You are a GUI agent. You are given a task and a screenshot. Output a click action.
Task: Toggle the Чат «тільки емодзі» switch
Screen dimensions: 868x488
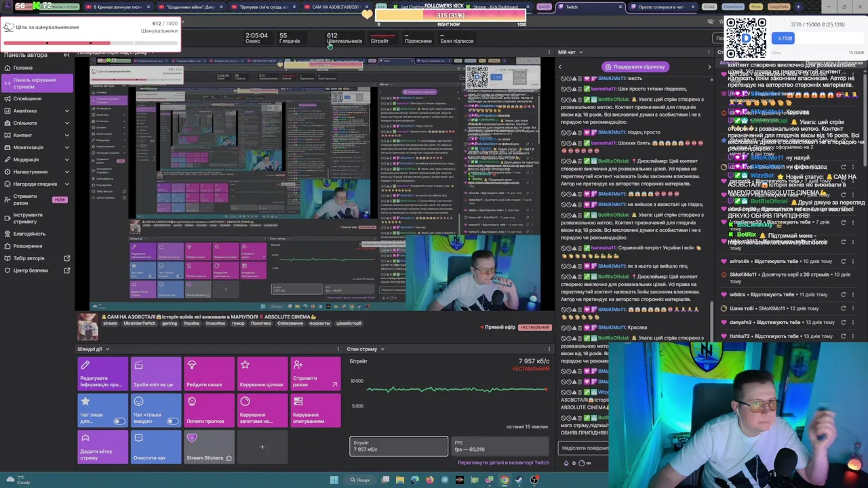pos(172,421)
